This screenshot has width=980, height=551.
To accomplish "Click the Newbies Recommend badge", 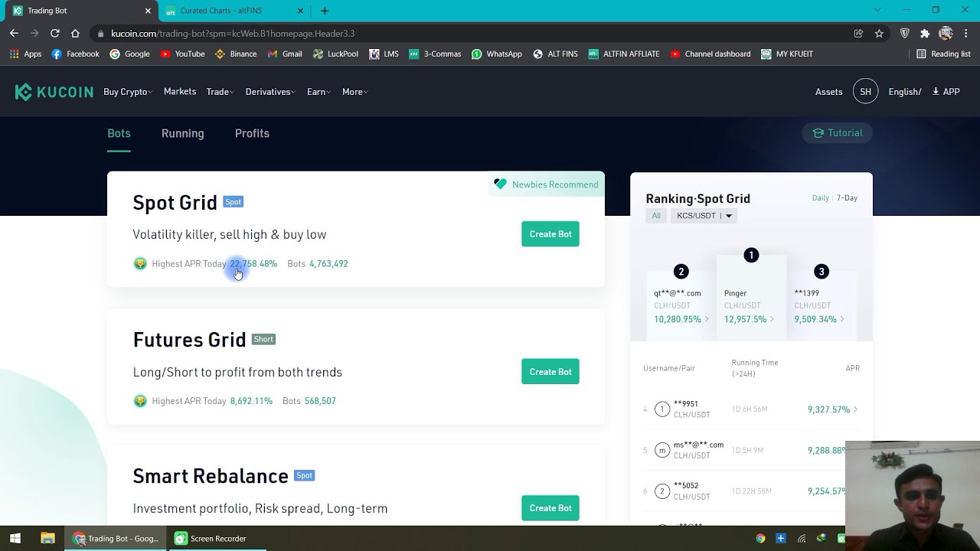I will pos(546,184).
